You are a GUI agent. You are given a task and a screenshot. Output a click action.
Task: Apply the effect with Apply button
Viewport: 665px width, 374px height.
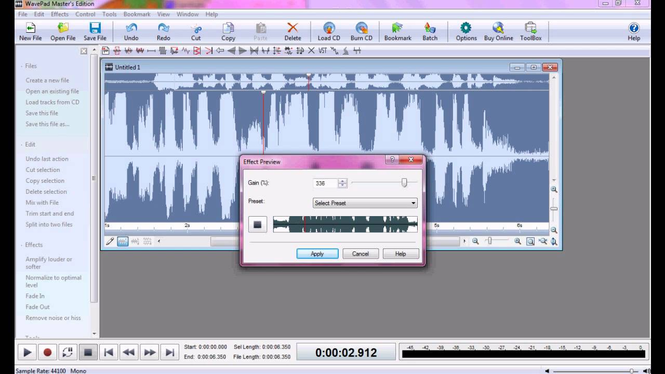[x=317, y=254]
